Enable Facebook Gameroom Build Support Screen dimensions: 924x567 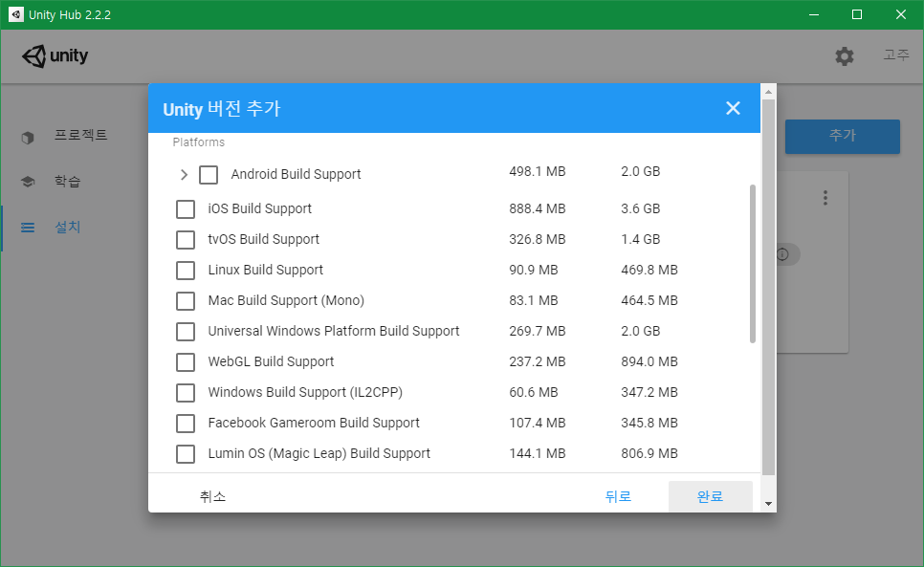186,424
